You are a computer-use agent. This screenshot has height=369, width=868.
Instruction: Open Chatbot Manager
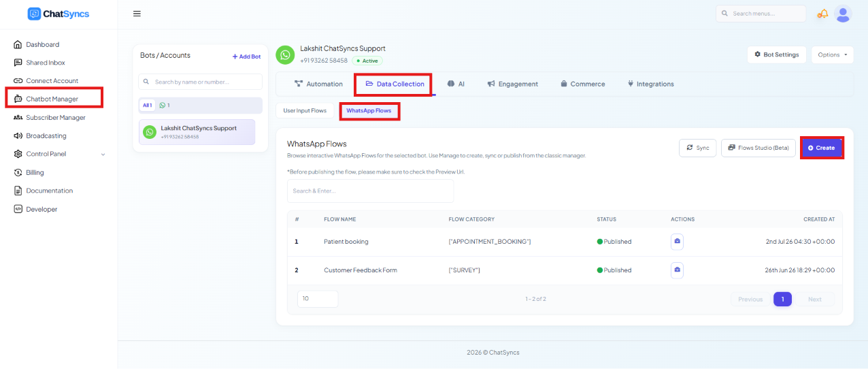click(x=52, y=99)
